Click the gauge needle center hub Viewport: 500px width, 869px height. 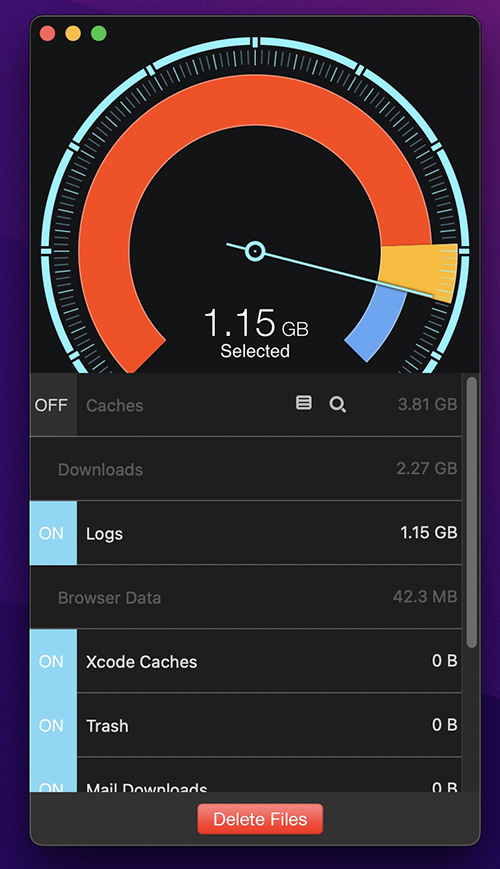(x=255, y=251)
